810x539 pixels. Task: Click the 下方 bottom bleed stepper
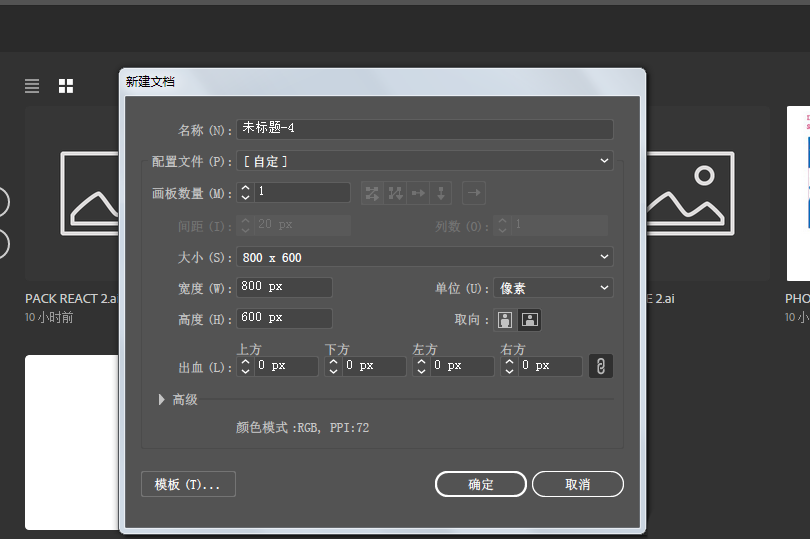[x=333, y=366]
